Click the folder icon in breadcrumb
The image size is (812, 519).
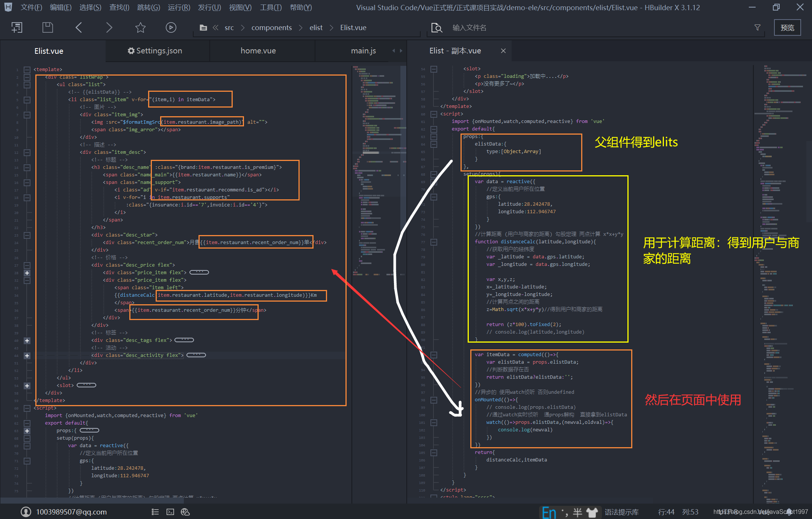click(203, 27)
